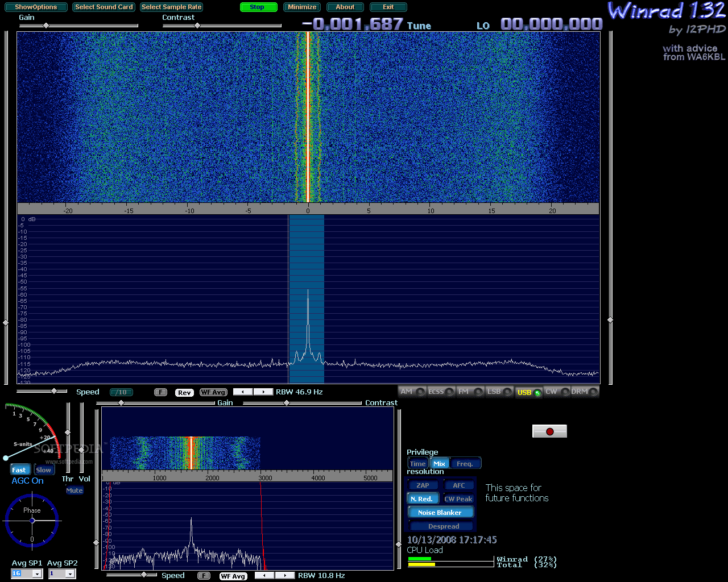Image resolution: width=728 pixels, height=582 pixels.
Task: Click the RBW 10.8 Hz readout
Action: point(321,576)
